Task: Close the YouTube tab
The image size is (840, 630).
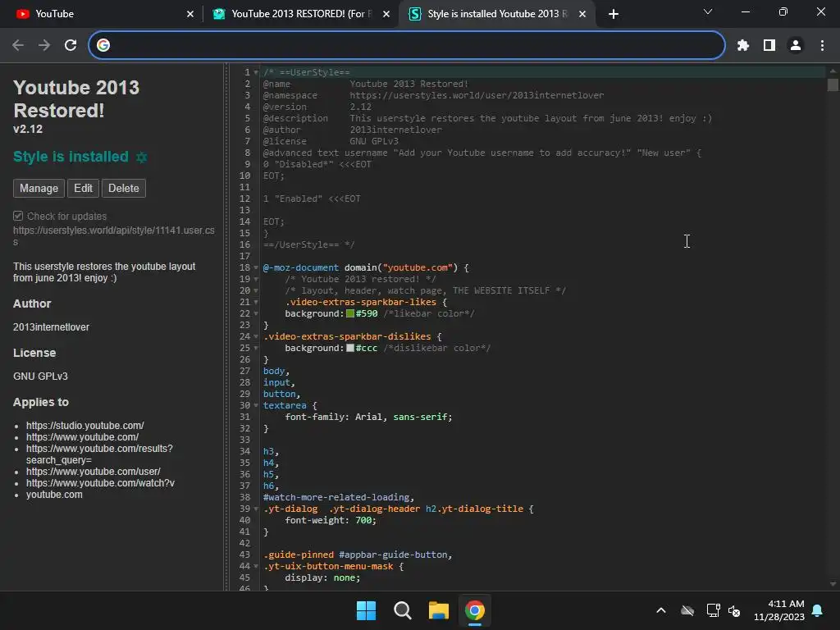Action: (x=189, y=14)
